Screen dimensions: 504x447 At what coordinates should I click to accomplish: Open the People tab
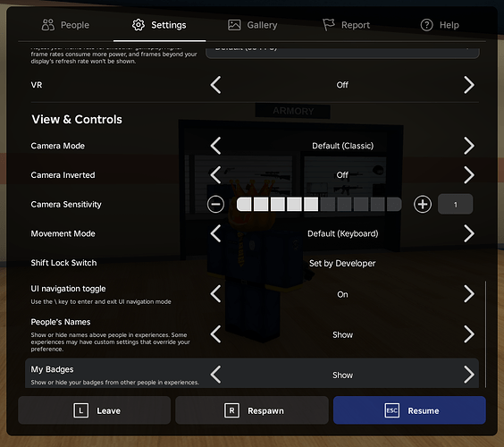coord(65,25)
